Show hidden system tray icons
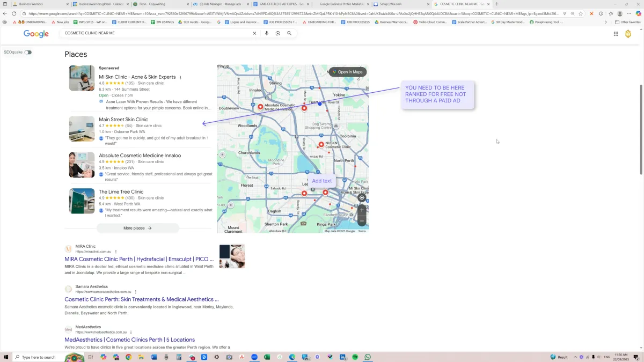The width and height of the screenshot is (644, 362). pyautogui.click(x=575, y=357)
